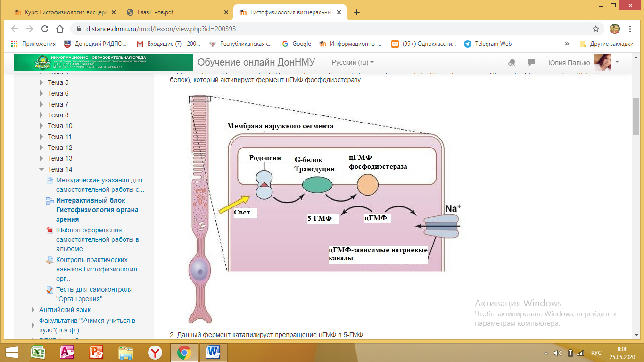Open Yandex browser from taskbar
The height and width of the screenshot is (362, 644).
[155, 352]
